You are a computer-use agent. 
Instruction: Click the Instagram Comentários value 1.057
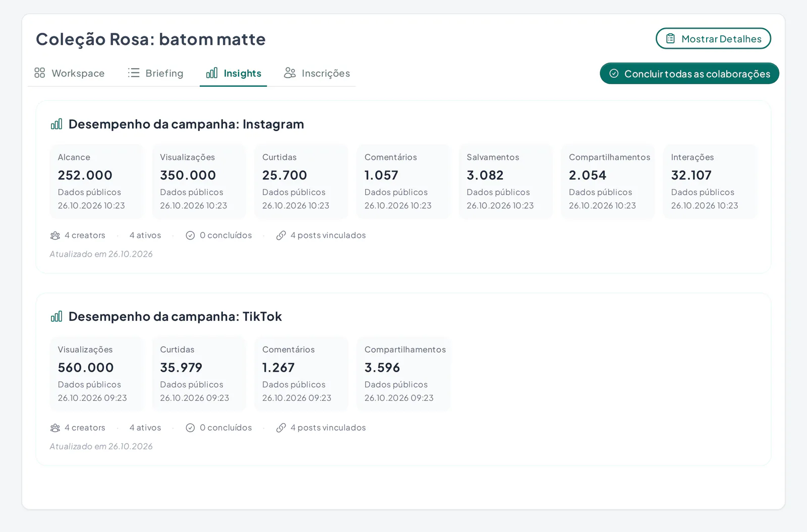click(x=381, y=175)
